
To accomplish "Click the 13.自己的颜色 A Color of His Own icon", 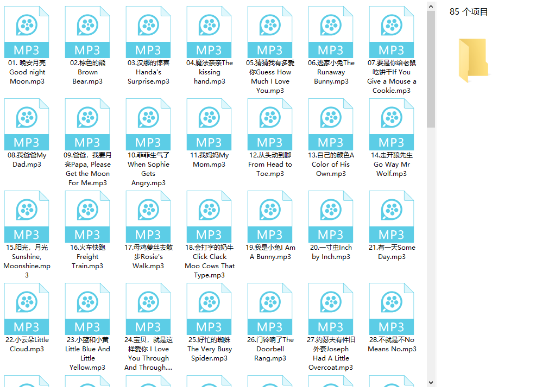I will tap(331, 124).
